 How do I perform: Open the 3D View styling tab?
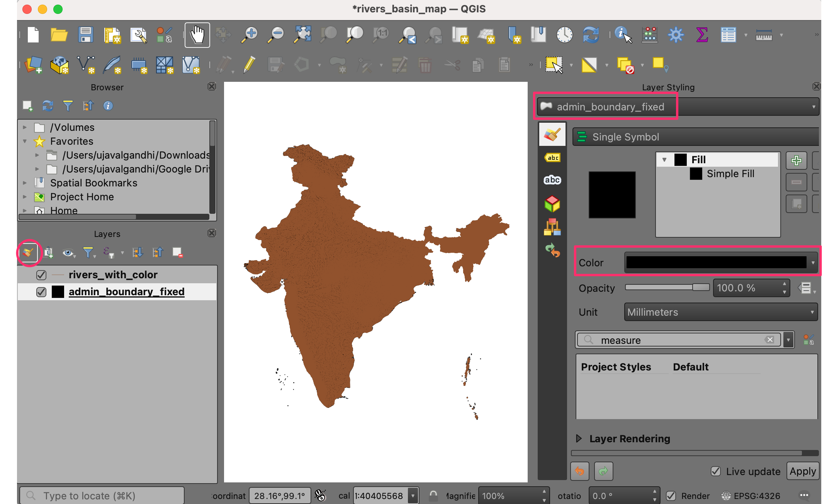tap(552, 204)
